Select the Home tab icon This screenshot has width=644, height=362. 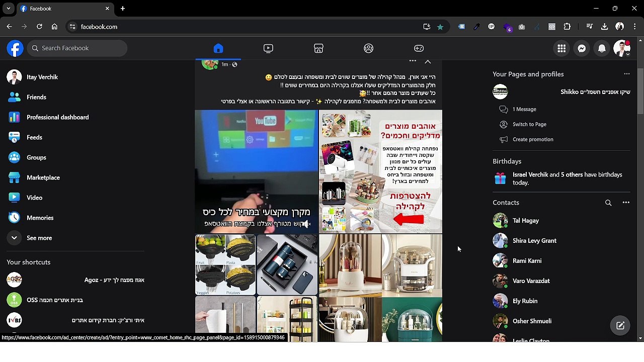[x=218, y=48]
